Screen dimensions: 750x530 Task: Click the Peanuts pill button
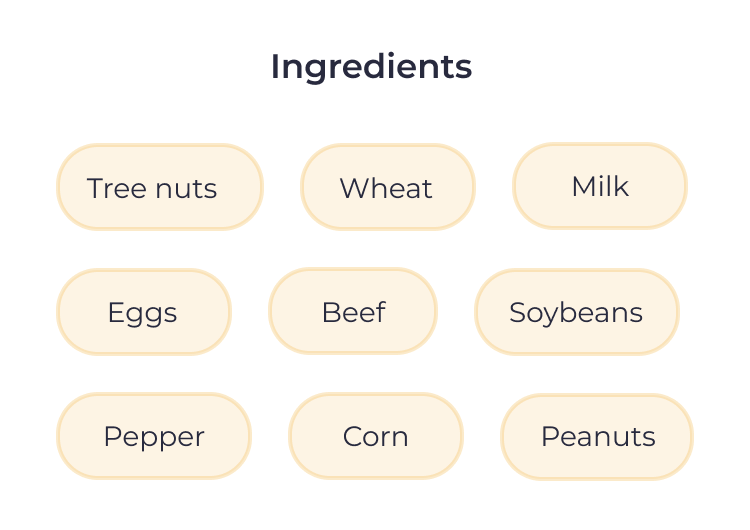pyautogui.click(x=597, y=437)
